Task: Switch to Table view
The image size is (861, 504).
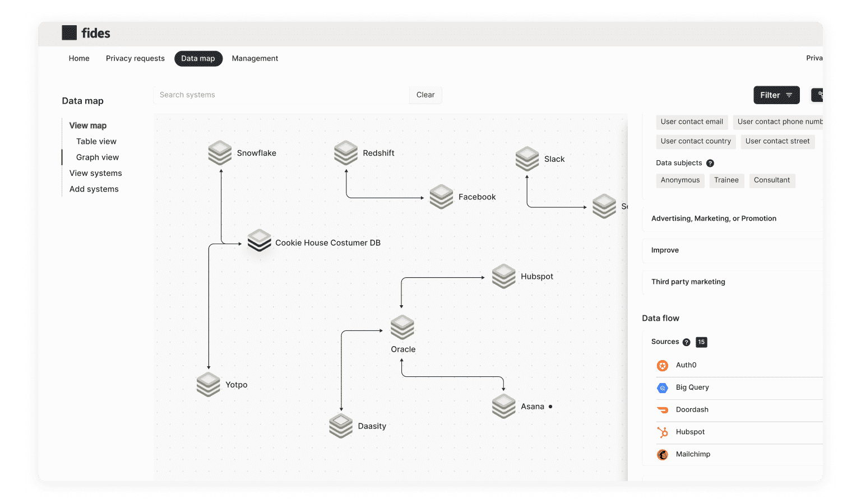Action: tap(96, 141)
